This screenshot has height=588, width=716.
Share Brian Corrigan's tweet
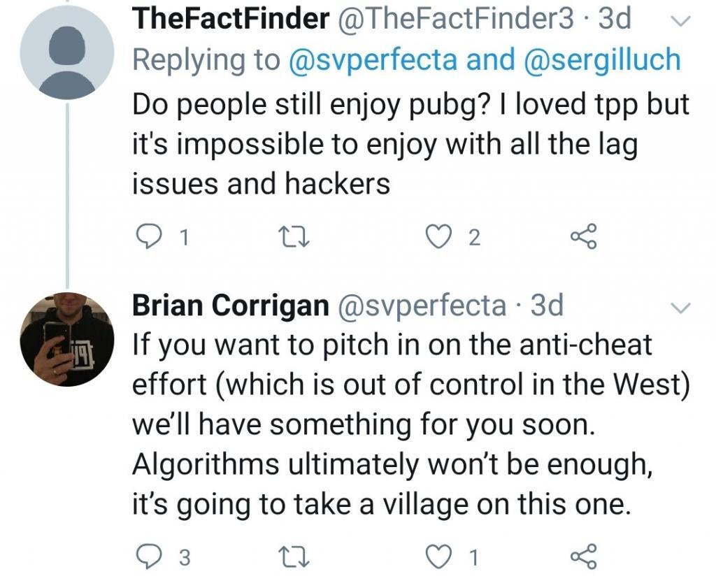584,557
